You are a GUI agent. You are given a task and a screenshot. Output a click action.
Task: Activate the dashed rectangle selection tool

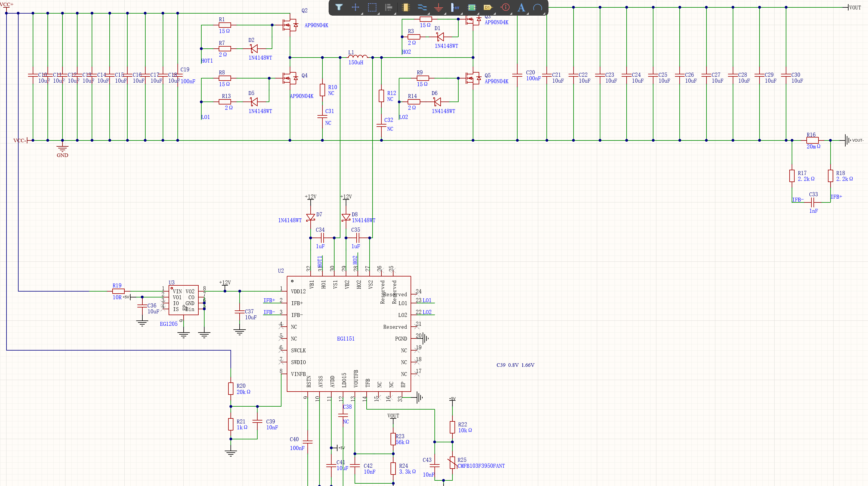pos(372,7)
